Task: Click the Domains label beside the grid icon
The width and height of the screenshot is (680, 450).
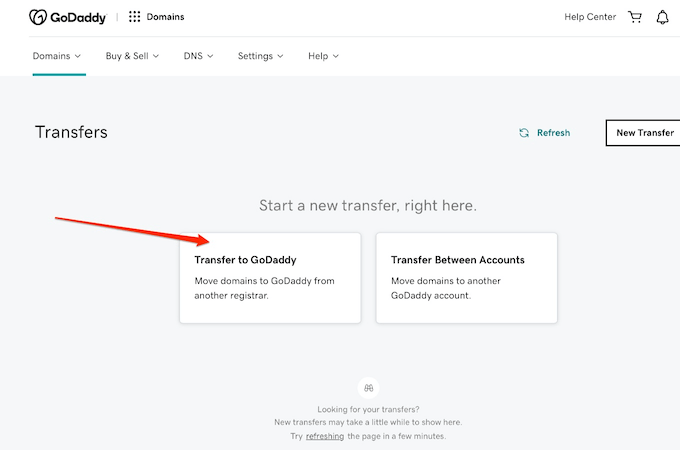Action: coord(164,17)
